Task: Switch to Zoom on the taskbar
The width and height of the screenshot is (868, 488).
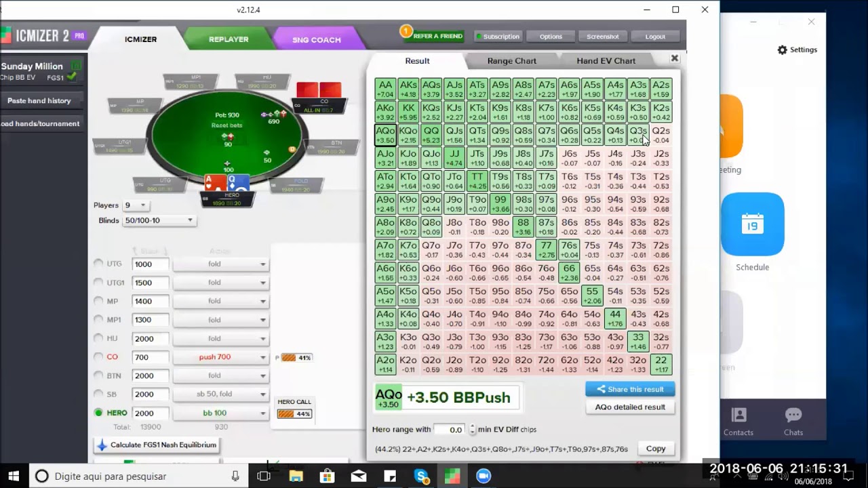Action: coord(484,476)
